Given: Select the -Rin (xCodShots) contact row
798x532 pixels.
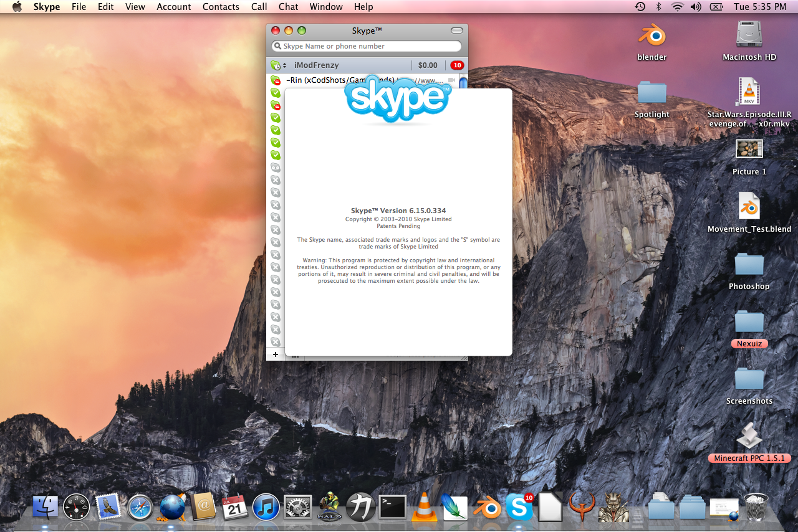Looking at the screenshot, I should pos(362,80).
